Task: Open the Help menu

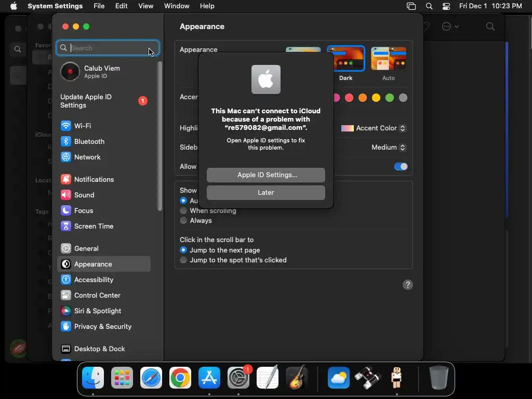Action: pyautogui.click(x=207, y=6)
